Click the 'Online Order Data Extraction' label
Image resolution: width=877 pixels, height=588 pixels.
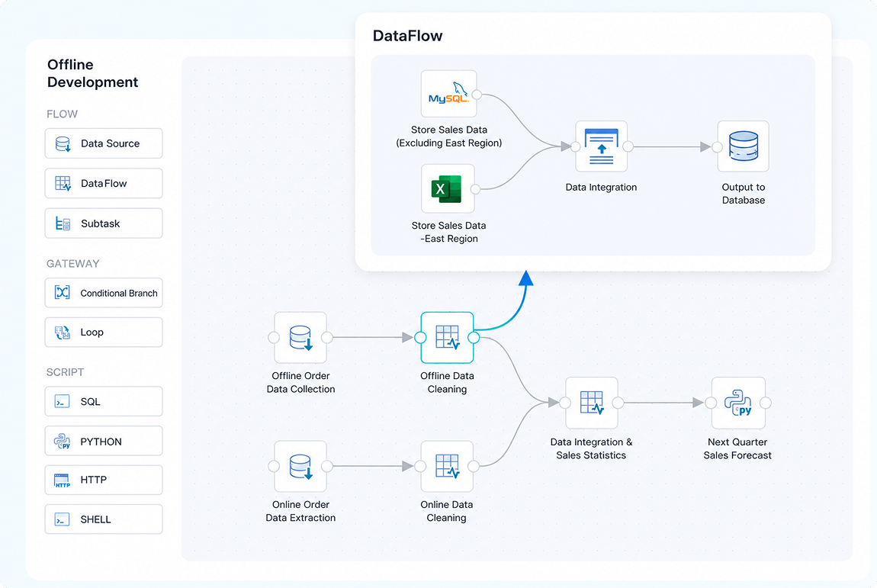tap(300, 511)
